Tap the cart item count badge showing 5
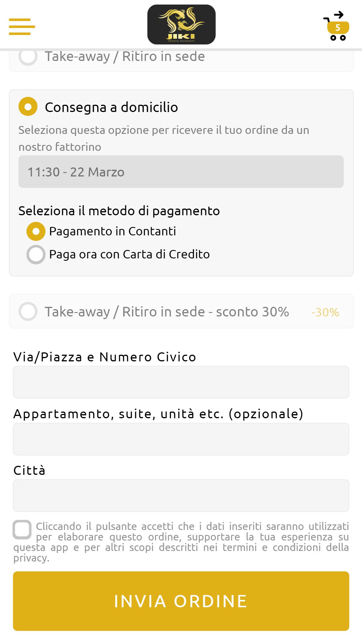Screen dimensions: 362x644 [338, 28]
